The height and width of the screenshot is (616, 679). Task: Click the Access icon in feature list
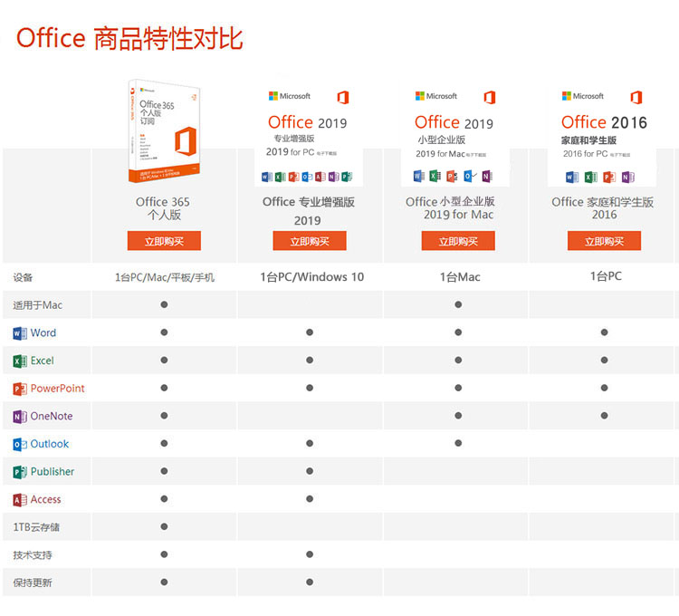[x=20, y=499]
